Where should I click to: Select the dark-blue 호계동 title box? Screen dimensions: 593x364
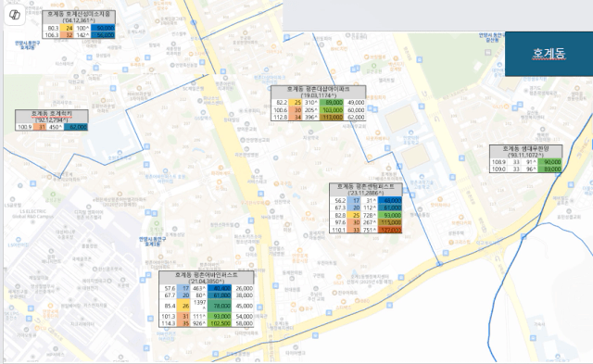tap(549, 54)
